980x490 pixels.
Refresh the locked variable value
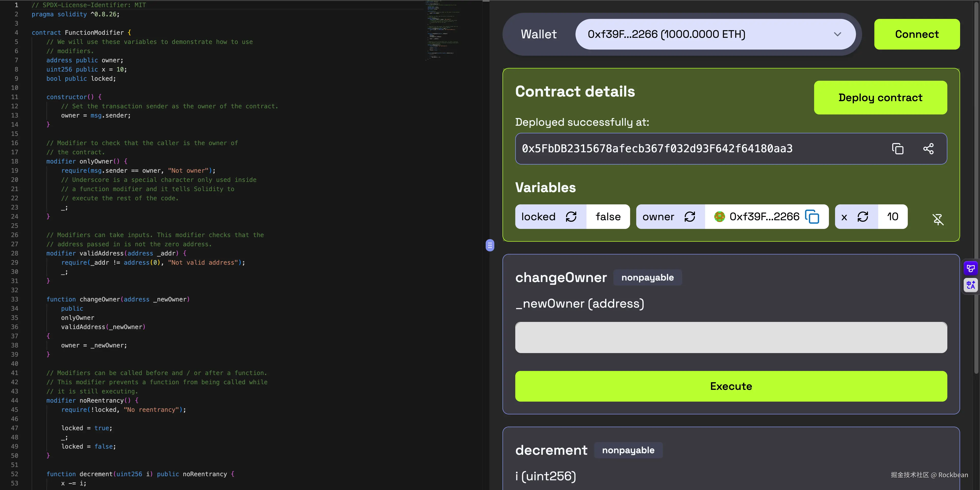(x=571, y=217)
